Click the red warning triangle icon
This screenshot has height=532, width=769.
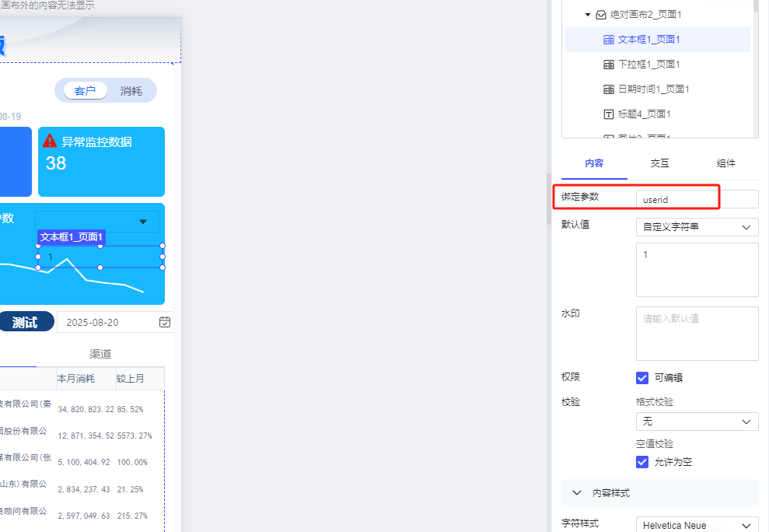coord(50,141)
